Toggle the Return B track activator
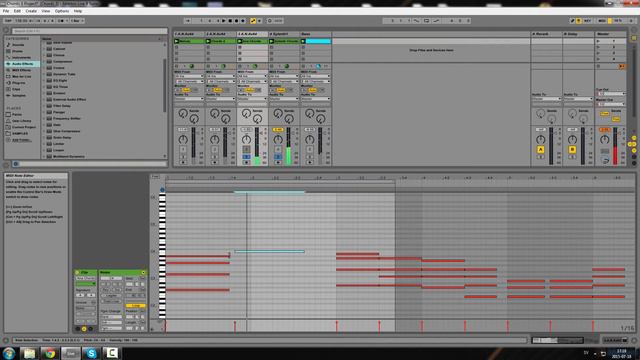The height and width of the screenshot is (360, 640). (x=572, y=150)
